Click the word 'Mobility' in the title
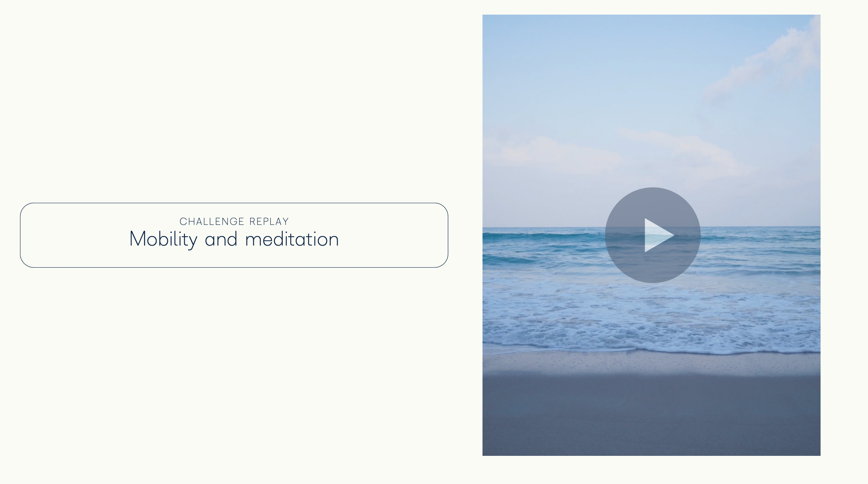This screenshot has width=868, height=484. pyautogui.click(x=163, y=239)
